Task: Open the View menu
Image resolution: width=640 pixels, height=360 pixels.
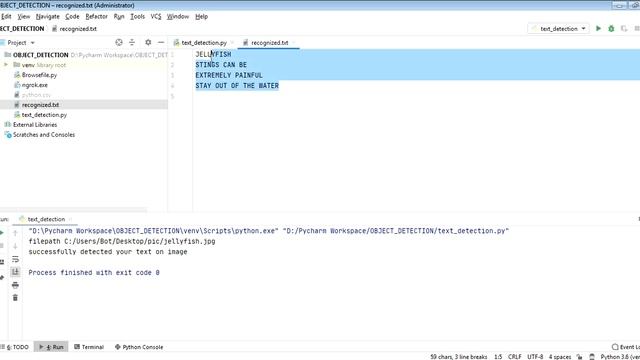Action: (x=24, y=16)
